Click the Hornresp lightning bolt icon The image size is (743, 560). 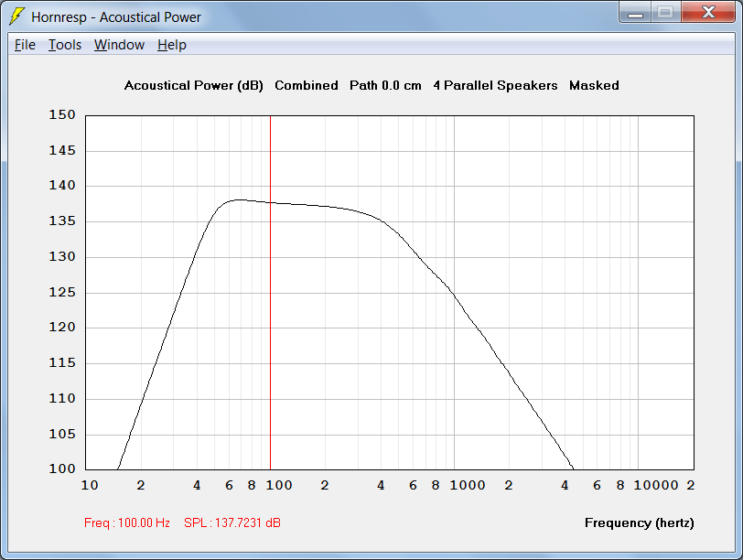tap(16, 16)
